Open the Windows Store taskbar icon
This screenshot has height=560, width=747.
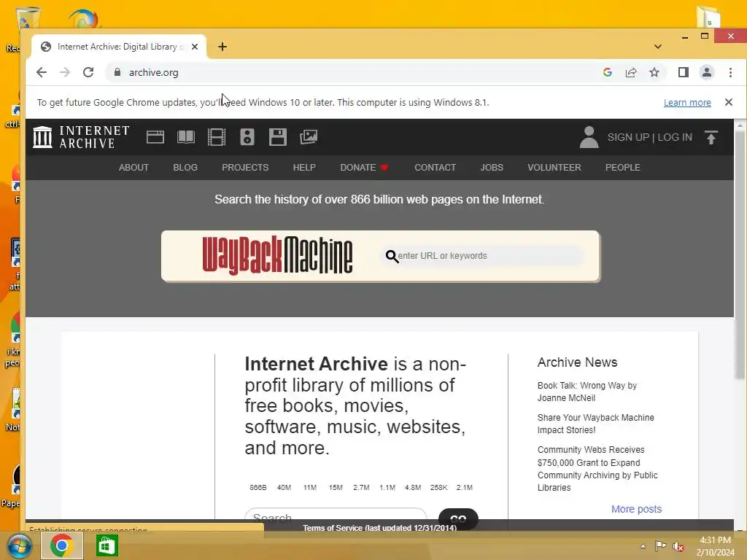107,545
